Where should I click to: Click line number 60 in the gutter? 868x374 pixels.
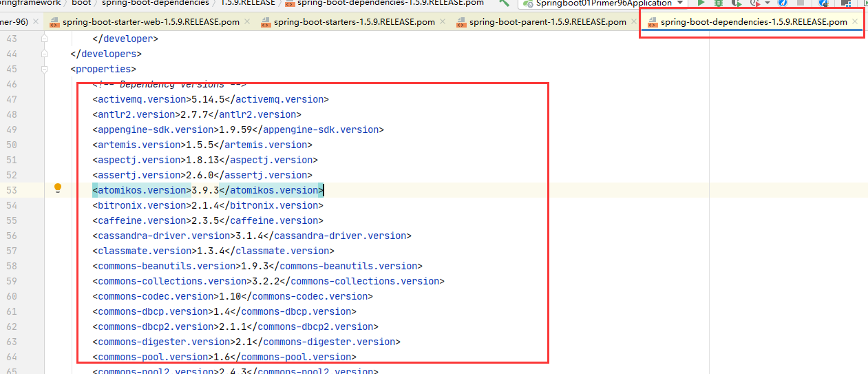pyautogui.click(x=11, y=296)
